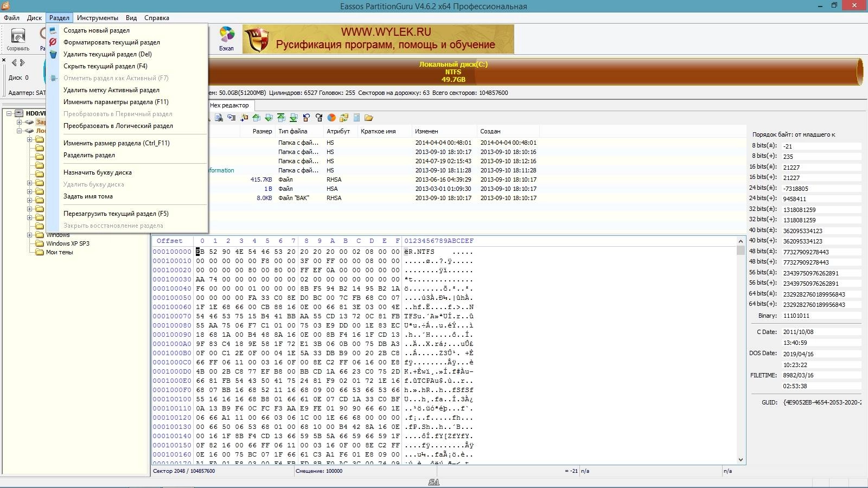The image size is (868, 488).
Task: Click the new partition icon in menu
Action: (x=53, y=30)
